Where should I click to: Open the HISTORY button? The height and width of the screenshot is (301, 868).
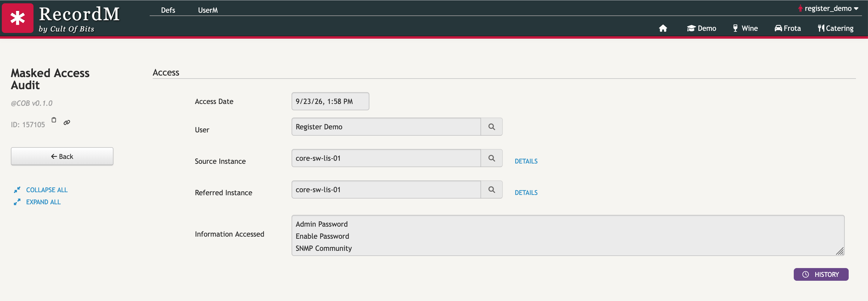(821, 274)
